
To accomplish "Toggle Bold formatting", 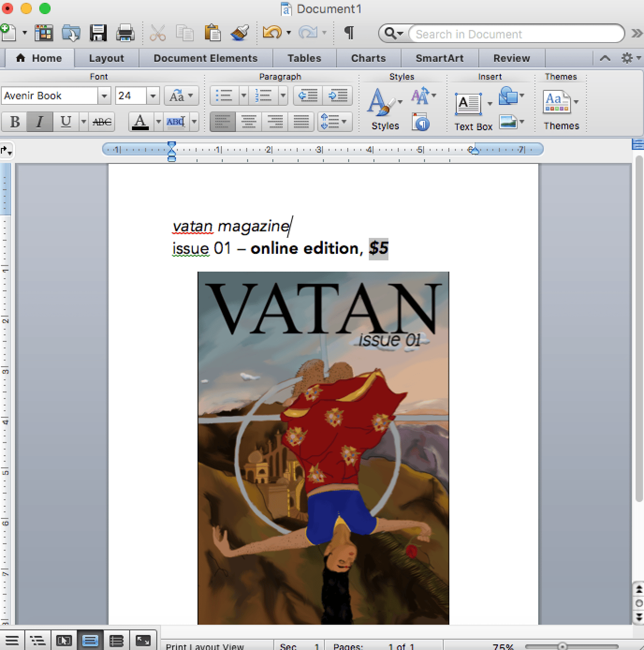I will [x=15, y=122].
